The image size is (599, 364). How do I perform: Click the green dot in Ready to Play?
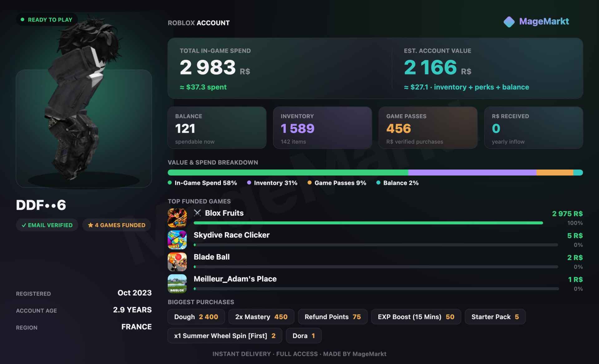pos(22,20)
